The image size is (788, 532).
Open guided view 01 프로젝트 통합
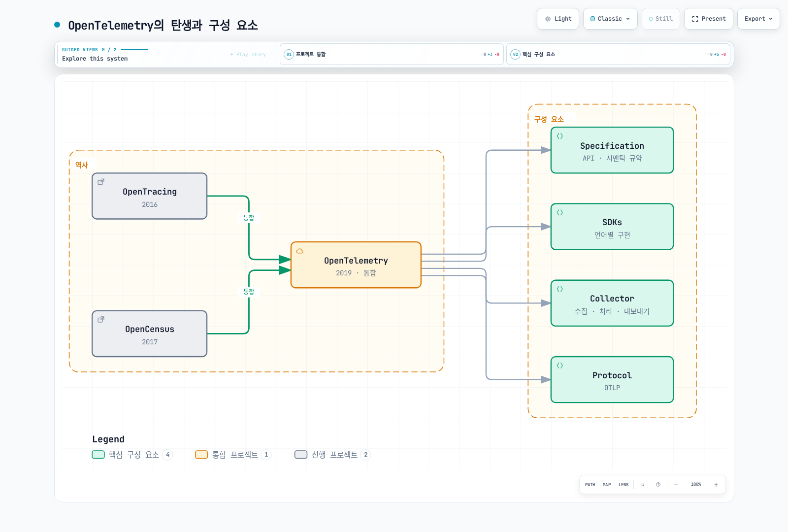click(x=392, y=54)
